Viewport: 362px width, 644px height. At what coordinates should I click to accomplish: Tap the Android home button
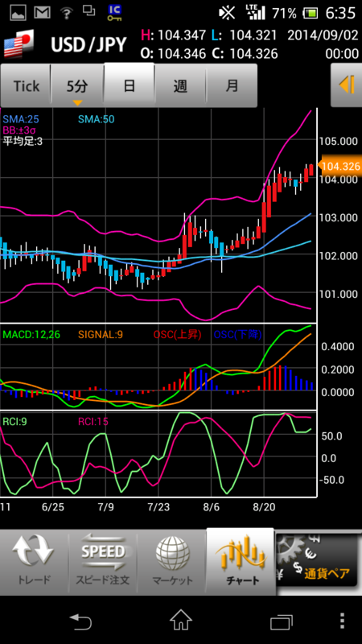pos(181,620)
